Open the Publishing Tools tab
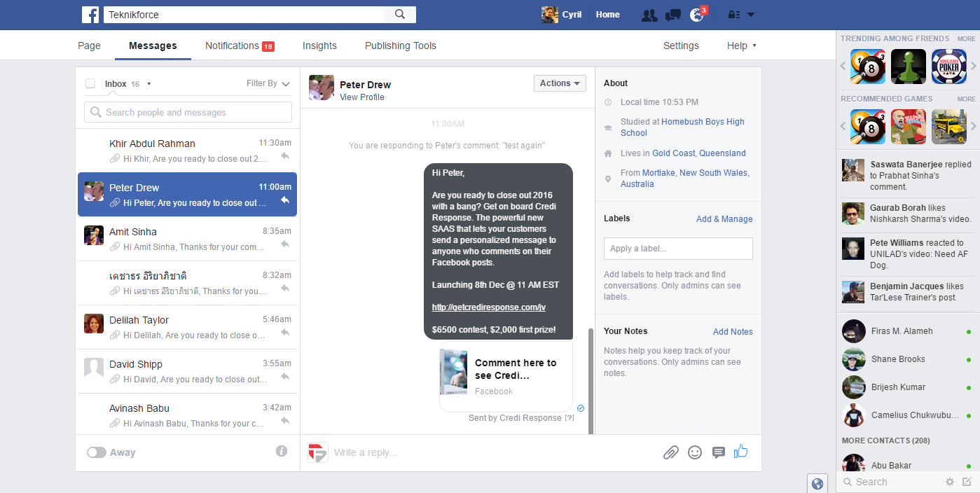This screenshot has width=980, height=493. 401,46
